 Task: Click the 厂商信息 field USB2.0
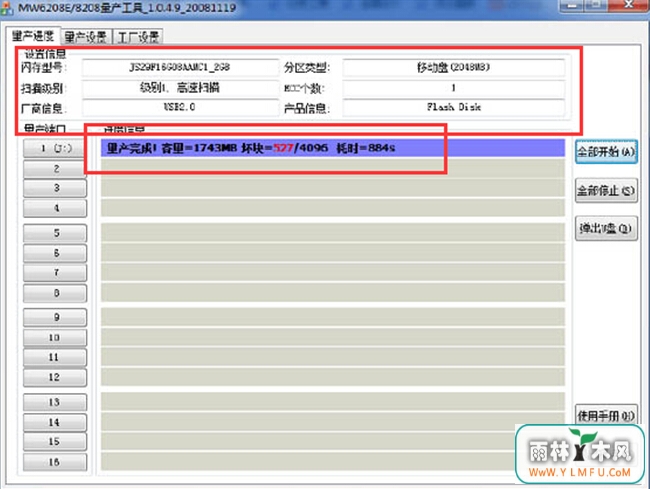point(180,107)
